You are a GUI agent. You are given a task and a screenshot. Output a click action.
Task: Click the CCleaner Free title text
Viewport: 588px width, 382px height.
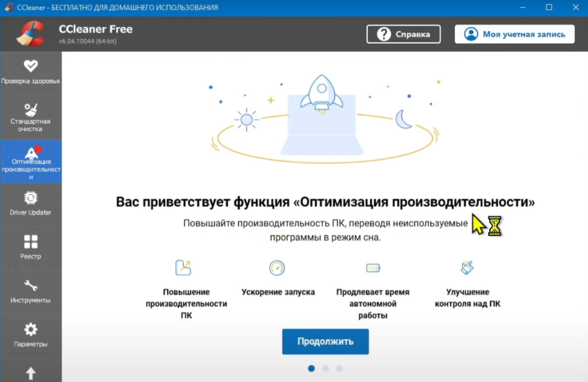(x=96, y=29)
